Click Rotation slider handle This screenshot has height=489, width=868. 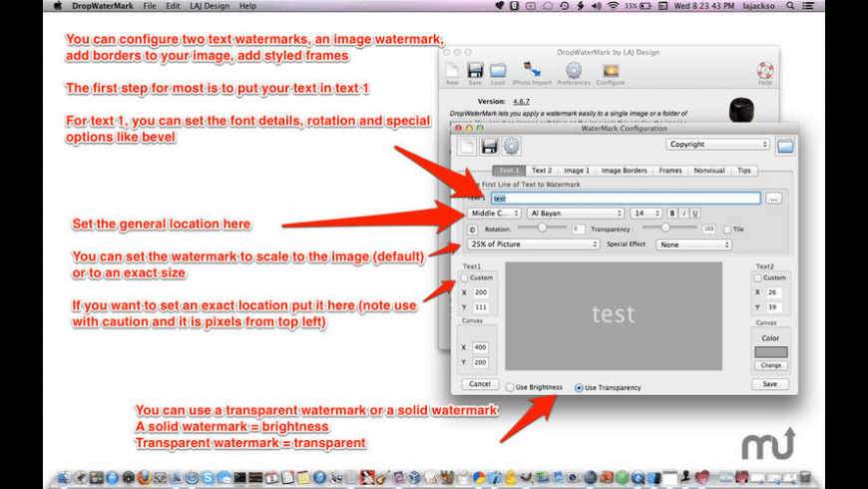542,228
